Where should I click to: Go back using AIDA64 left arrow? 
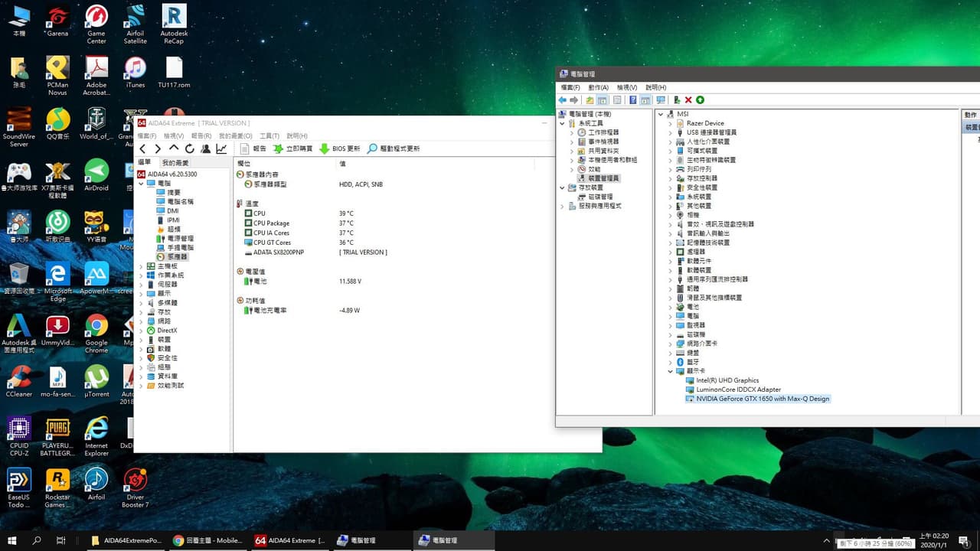(x=142, y=148)
